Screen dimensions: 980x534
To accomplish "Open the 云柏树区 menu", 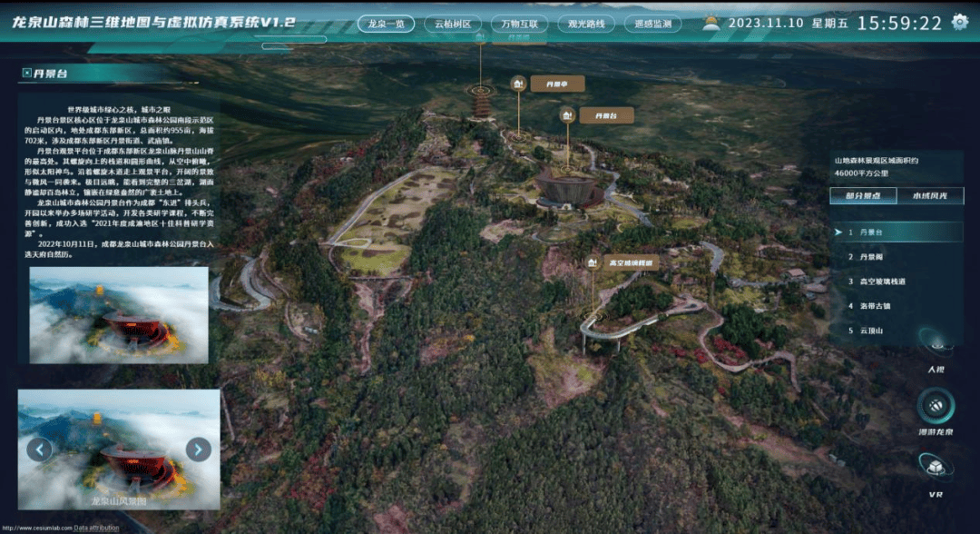I will 453,25.
